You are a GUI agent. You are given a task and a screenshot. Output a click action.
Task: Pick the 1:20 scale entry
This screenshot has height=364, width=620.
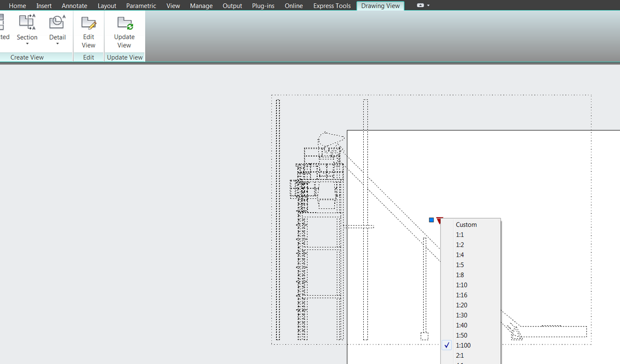461,305
